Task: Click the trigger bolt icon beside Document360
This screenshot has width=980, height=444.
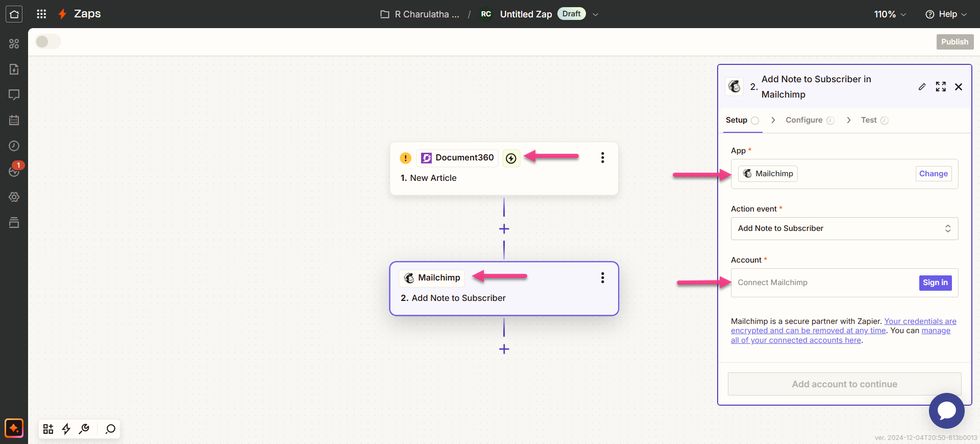Action: 511,158
